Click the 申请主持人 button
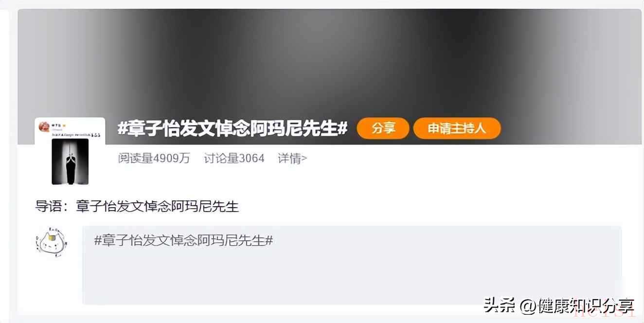Viewport: 644px width, 323px height. [457, 128]
